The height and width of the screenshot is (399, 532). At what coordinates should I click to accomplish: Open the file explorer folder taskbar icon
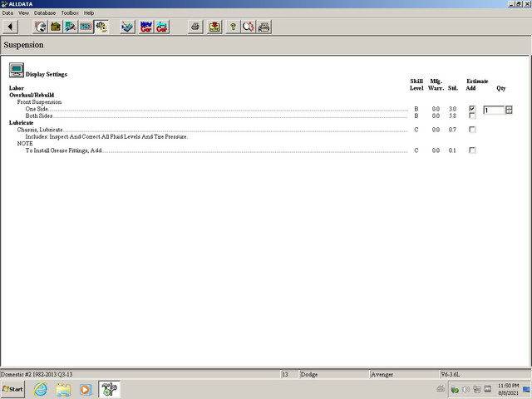(x=63, y=389)
